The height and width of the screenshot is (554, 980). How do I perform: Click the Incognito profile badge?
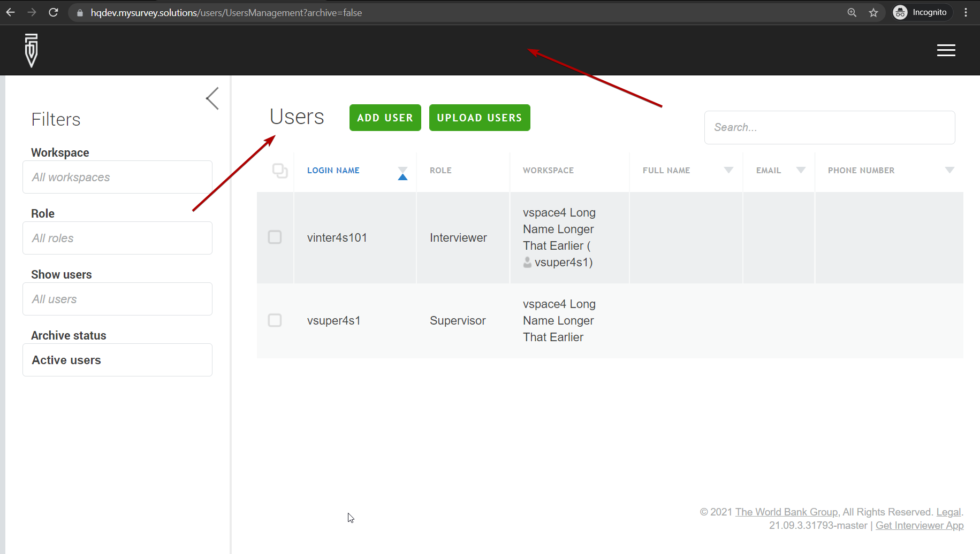[922, 12]
